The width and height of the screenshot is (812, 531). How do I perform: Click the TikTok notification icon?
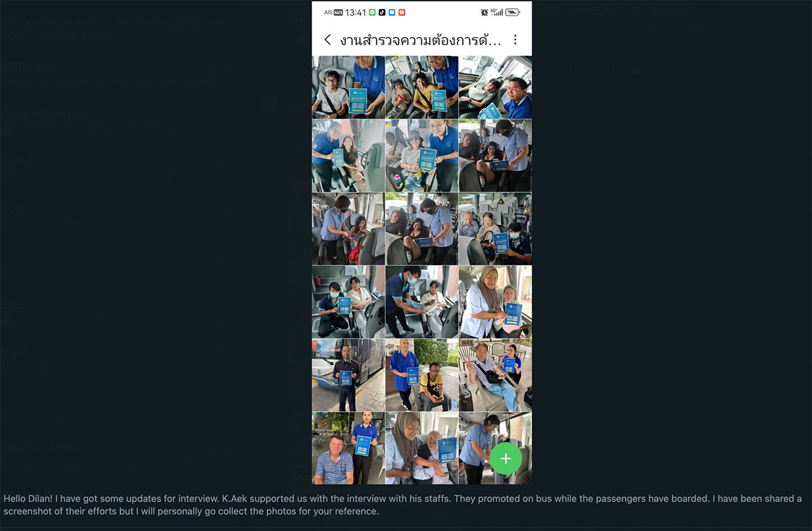(382, 12)
